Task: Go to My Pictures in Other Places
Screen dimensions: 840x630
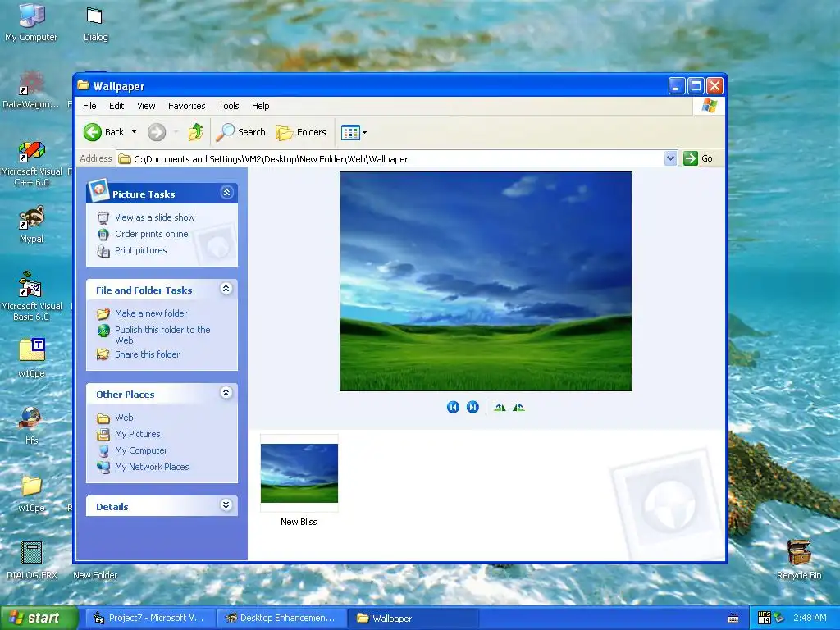Action: [x=138, y=434]
